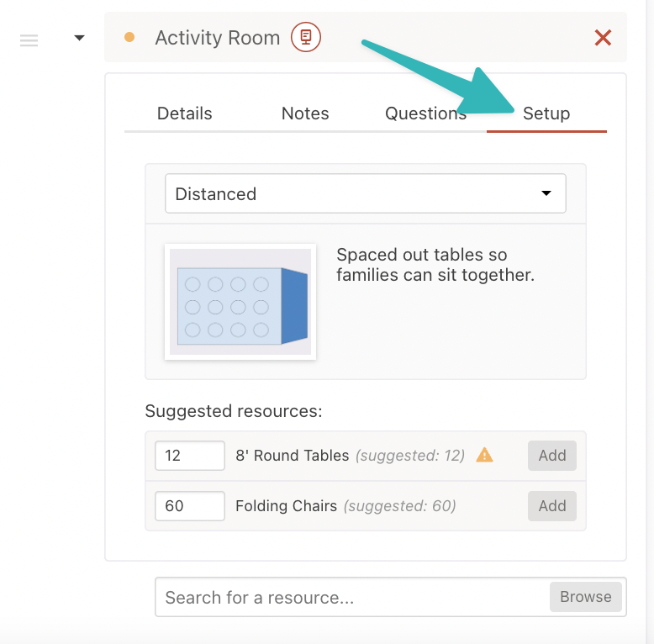The height and width of the screenshot is (644, 654).
Task: Select the Setup tab
Action: click(546, 113)
